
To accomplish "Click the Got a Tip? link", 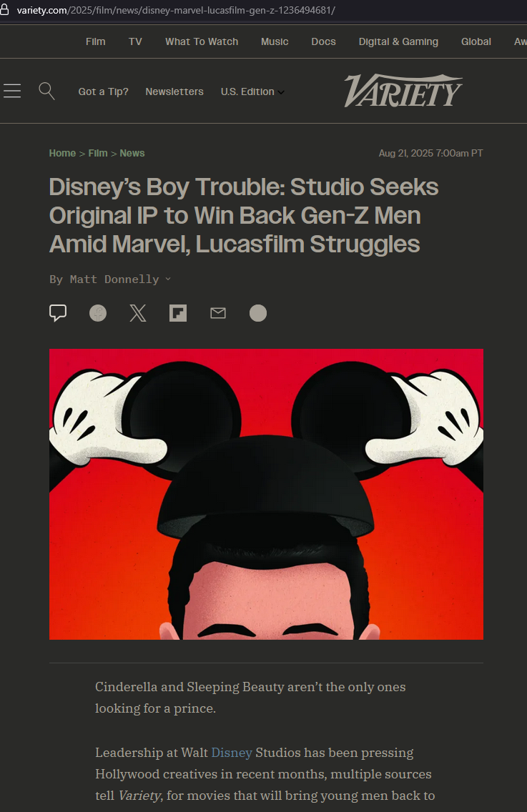I will (x=103, y=91).
